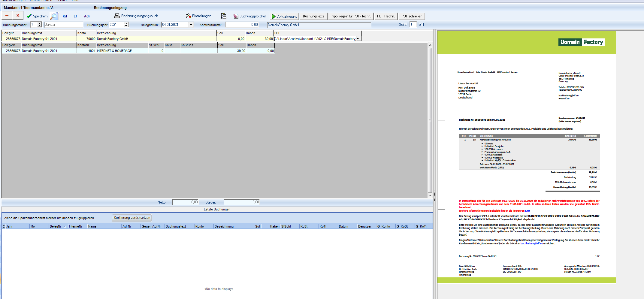Decrease Buchungsmonat with down arrow
644x299 pixels.
39,26
